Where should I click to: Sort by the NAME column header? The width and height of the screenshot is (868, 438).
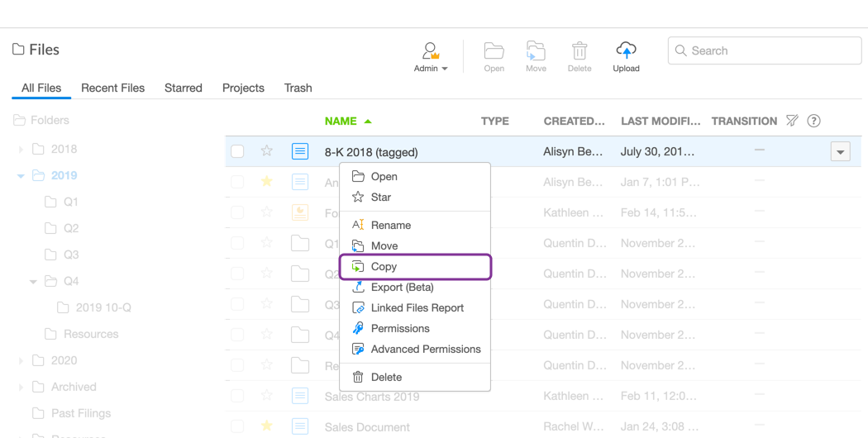341,121
